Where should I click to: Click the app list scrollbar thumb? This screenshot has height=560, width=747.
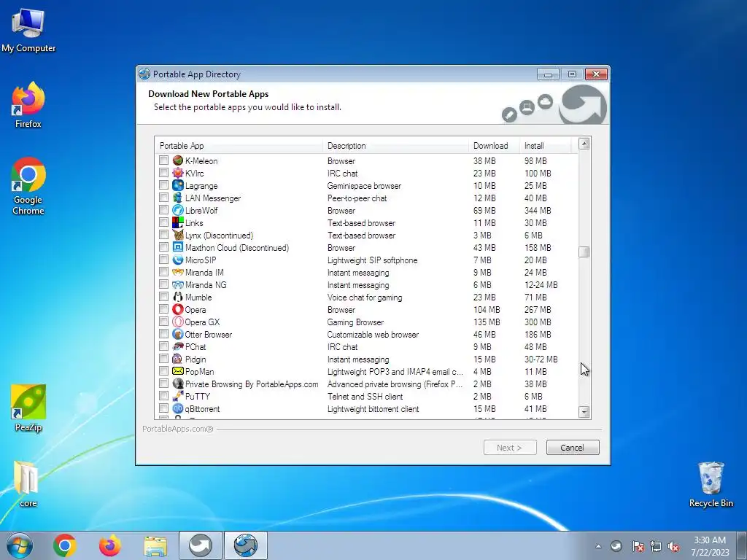(584, 252)
